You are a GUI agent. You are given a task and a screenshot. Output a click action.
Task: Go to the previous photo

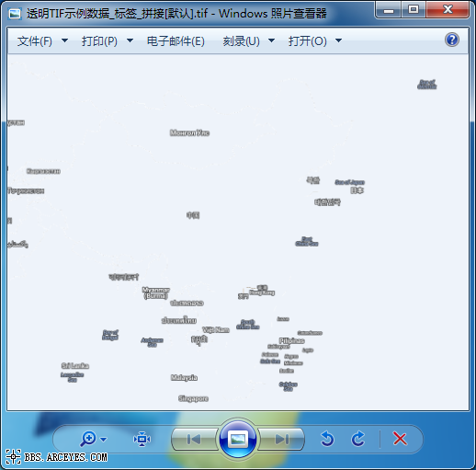click(x=194, y=440)
